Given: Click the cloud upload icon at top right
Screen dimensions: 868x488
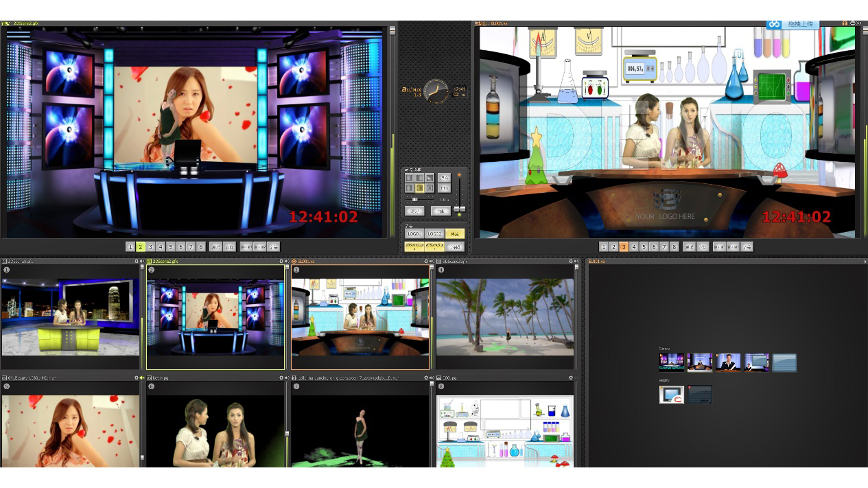Looking at the screenshot, I should click(x=775, y=24).
